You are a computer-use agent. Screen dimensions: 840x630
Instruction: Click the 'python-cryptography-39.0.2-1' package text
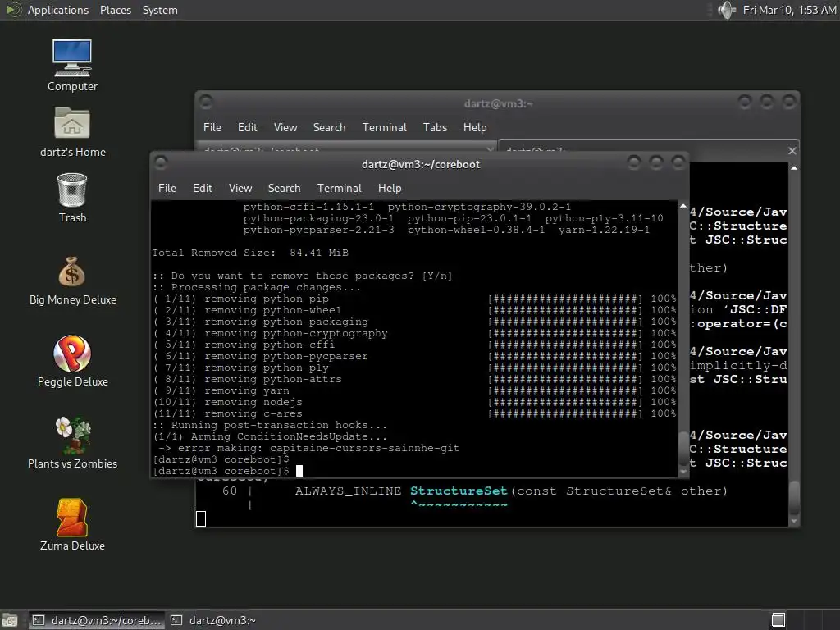479,207
